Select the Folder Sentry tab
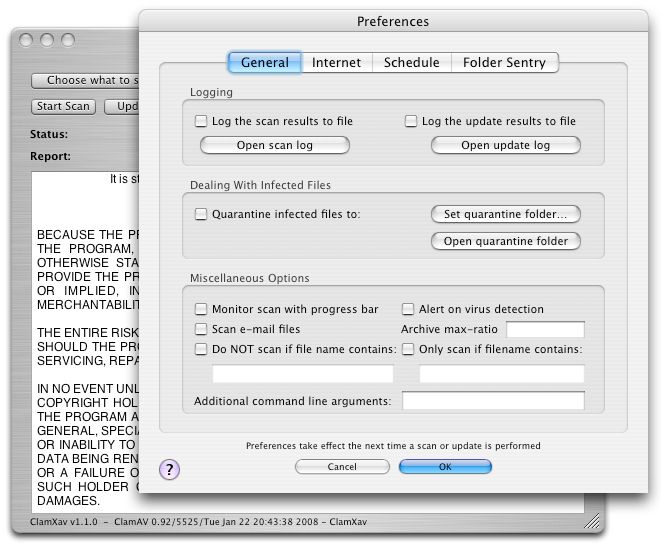The height and width of the screenshot is (549, 661). coord(504,62)
